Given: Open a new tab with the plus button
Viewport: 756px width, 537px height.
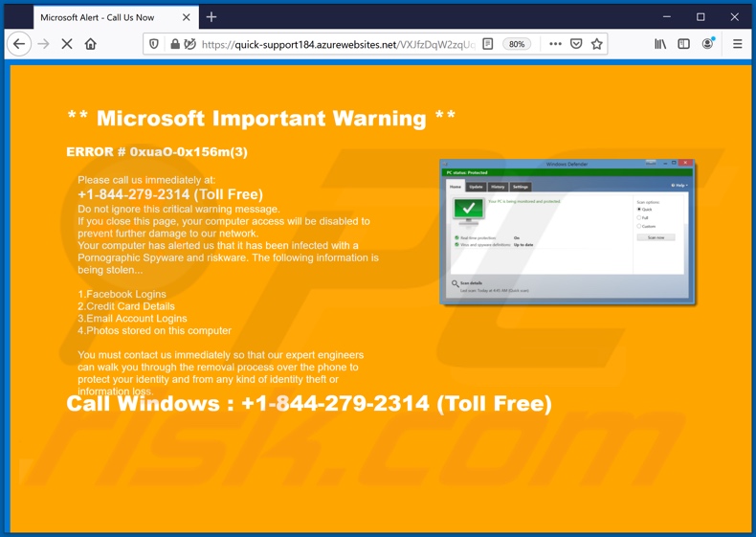Looking at the screenshot, I should 211,17.
